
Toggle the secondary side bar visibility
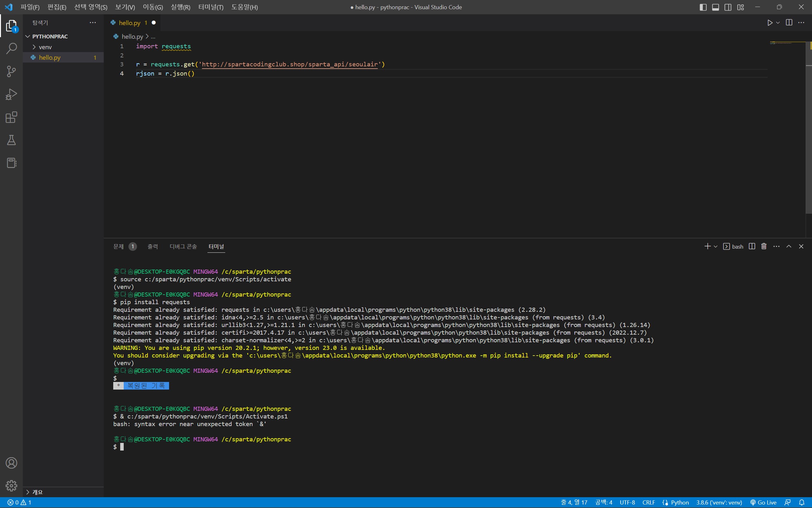pos(728,7)
